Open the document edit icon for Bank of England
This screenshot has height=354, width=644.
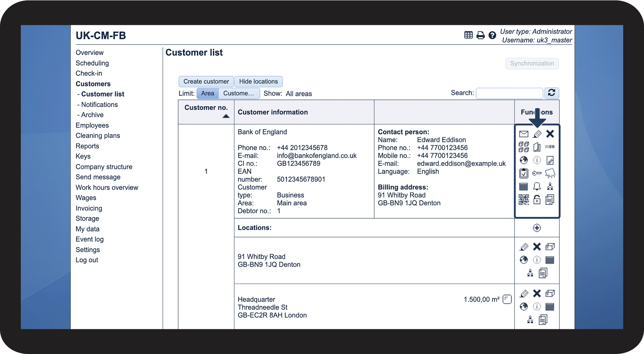coord(550,160)
